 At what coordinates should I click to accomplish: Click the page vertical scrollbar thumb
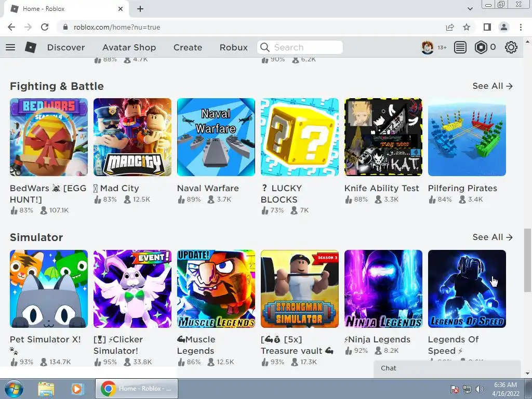527,260
